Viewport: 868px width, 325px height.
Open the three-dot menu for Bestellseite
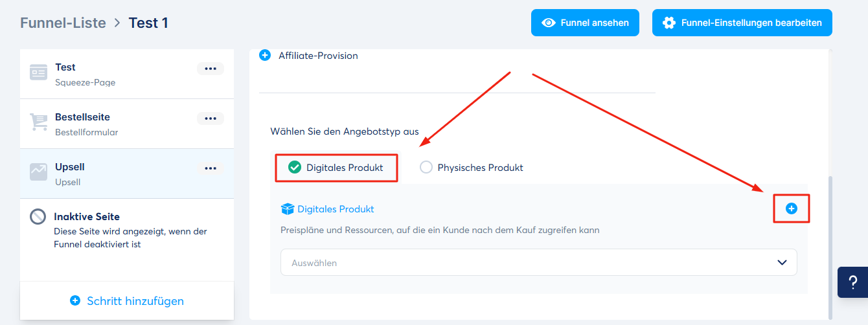pyautogui.click(x=211, y=118)
